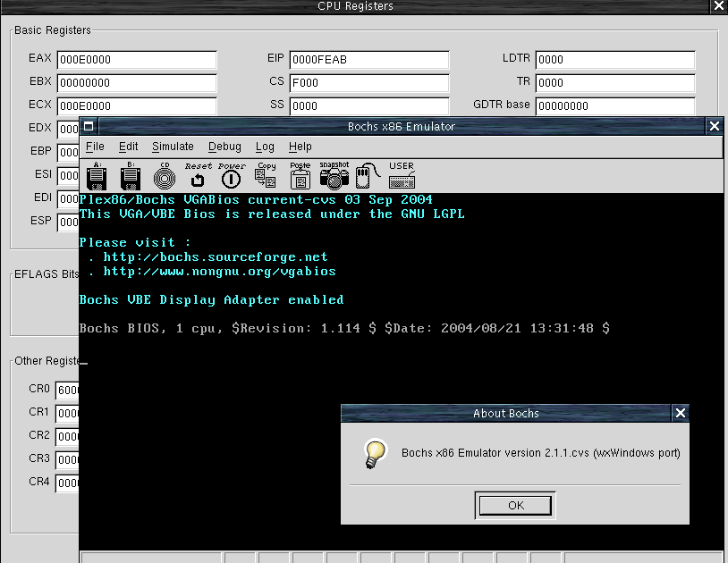
Task: Click the Bochs x86 Emulator title bar
Action: point(402,126)
